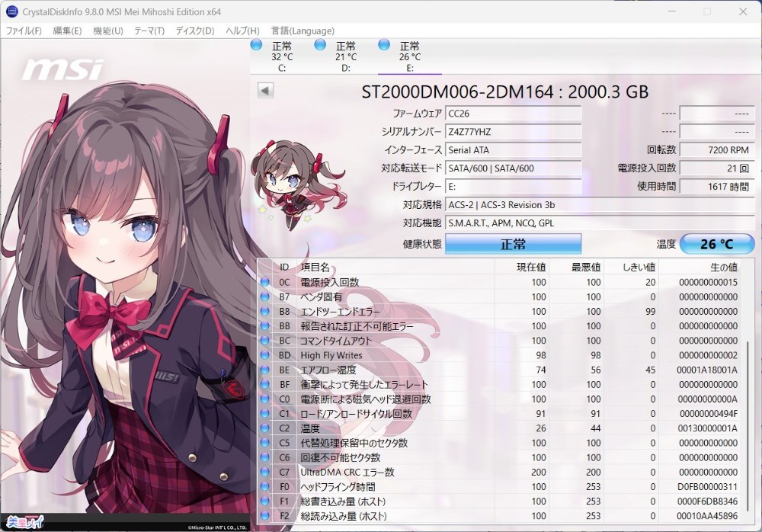The width and height of the screenshot is (762, 532).
Task: Select the エアフロー温度 attribute name
Action: tap(328, 370)
